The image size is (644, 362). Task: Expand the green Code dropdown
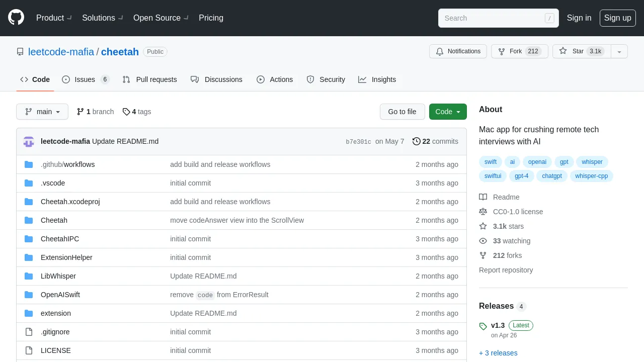tap(448, 112)
